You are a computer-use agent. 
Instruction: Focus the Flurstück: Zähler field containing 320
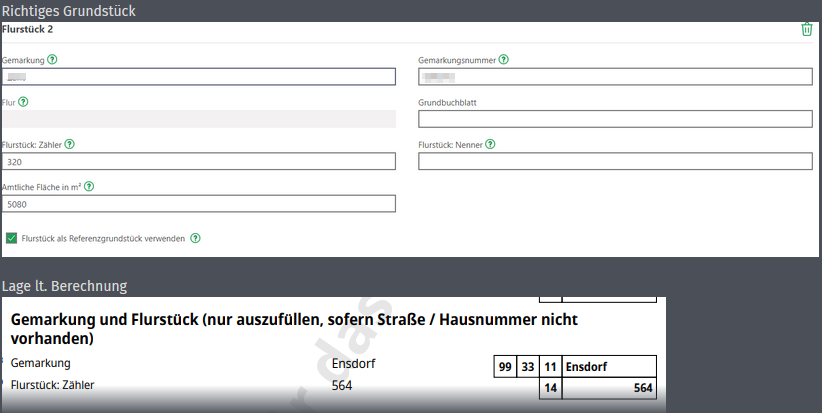[199, 161]
